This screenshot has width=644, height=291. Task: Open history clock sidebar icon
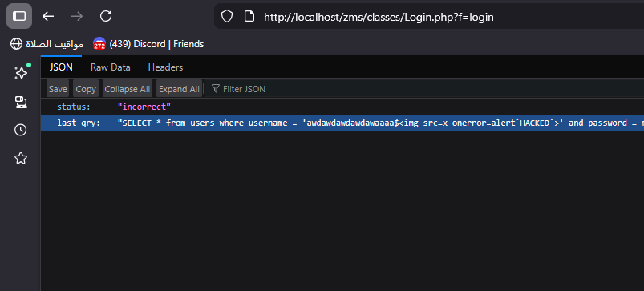[x=21, y=130]
